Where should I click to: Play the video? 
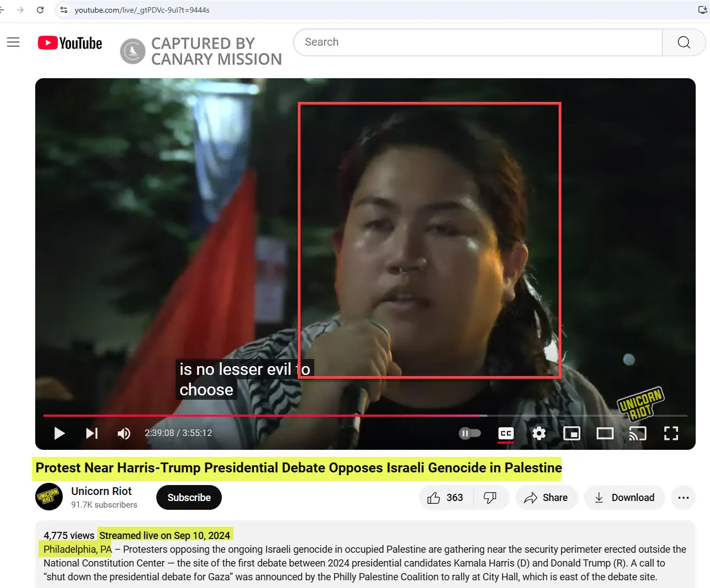(x=59, y=433)
